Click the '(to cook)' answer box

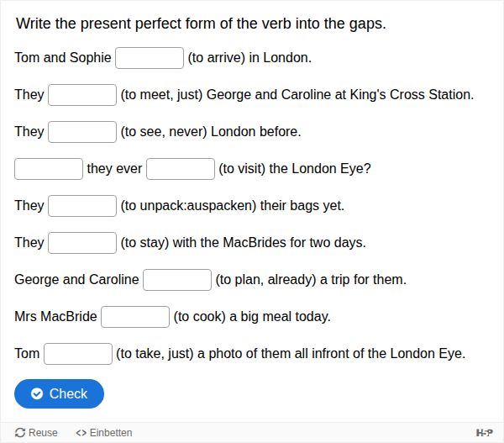pyautogui.click(x=135, y=317)
